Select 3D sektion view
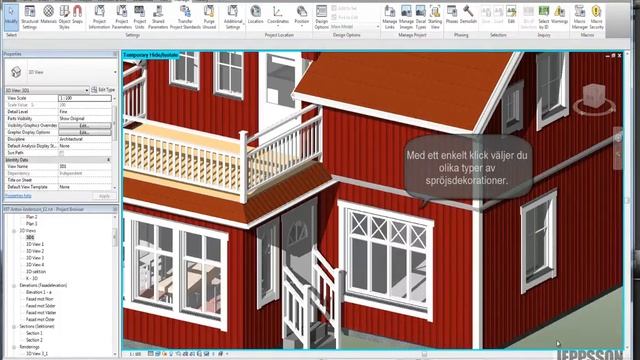The width and height of the screenshot is (640, 360). (x=36, y=271)
